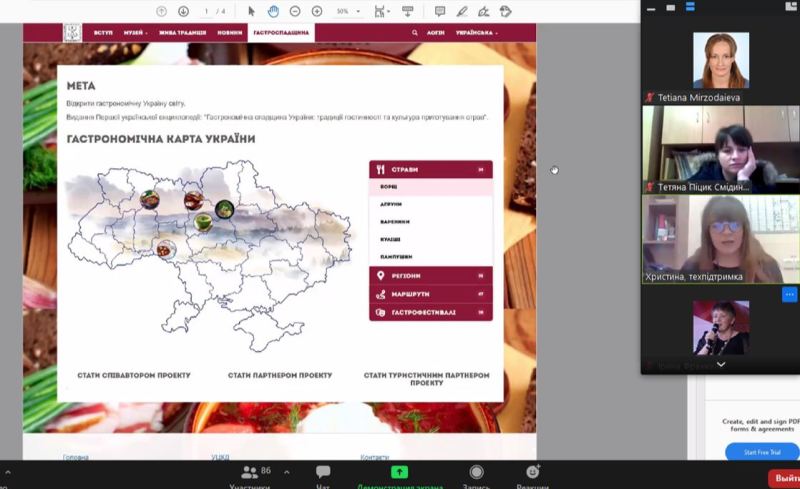Click СТАТИ СПІВАВТОРОМ ПРОЕКТУ link
The width and height of the screenshot is (800, 489).
coord(134,375)
